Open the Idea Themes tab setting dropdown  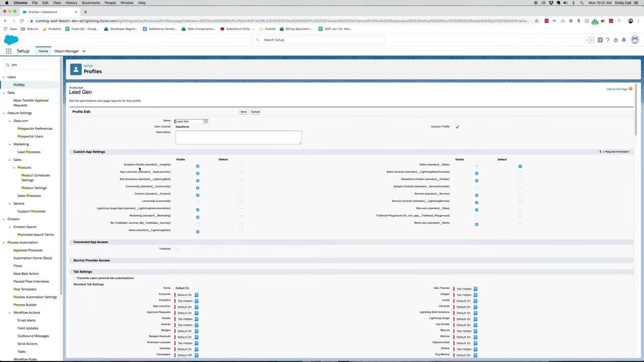coord(466,289)
